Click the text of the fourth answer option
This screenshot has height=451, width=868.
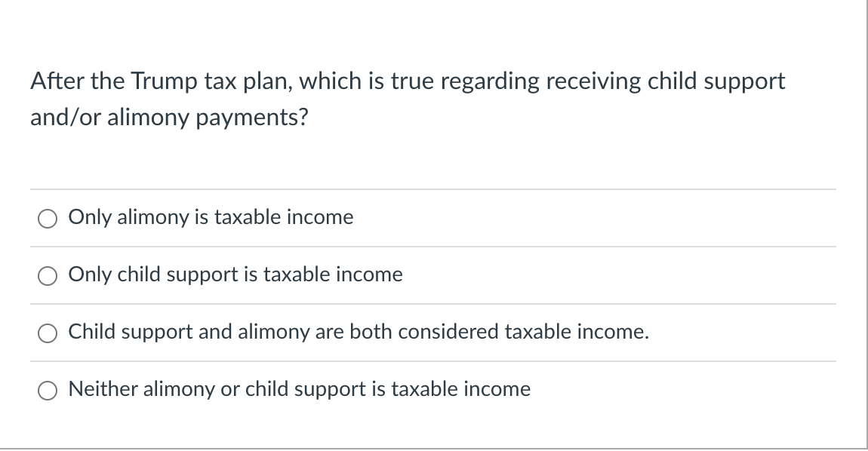pos(299,389)
